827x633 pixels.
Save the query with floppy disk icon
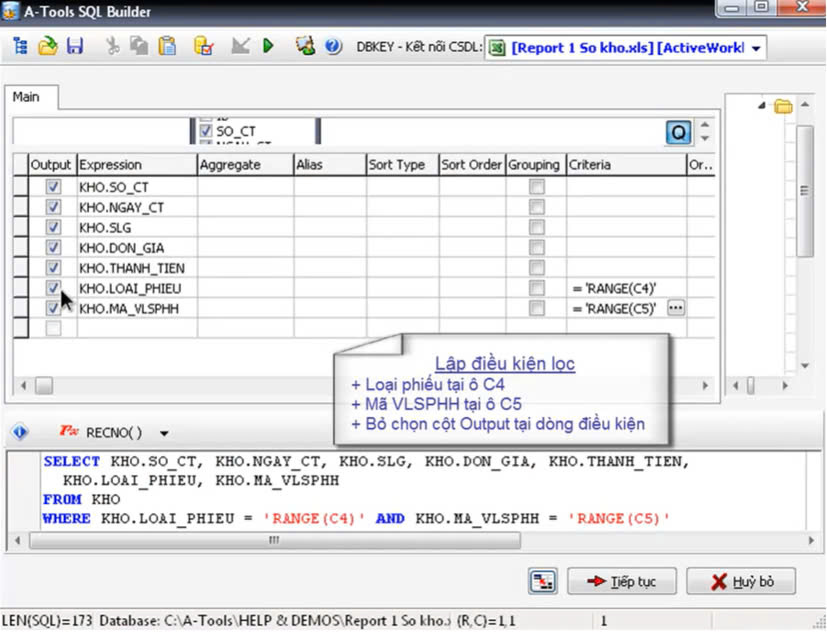click(x=75, y=46)
